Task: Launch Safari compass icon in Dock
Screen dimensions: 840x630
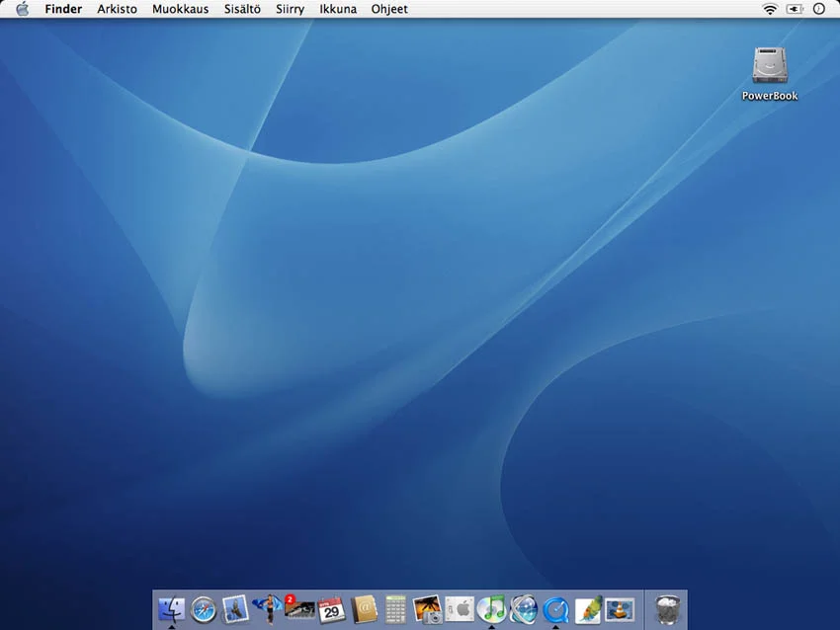Action: [x=203, y=608]
